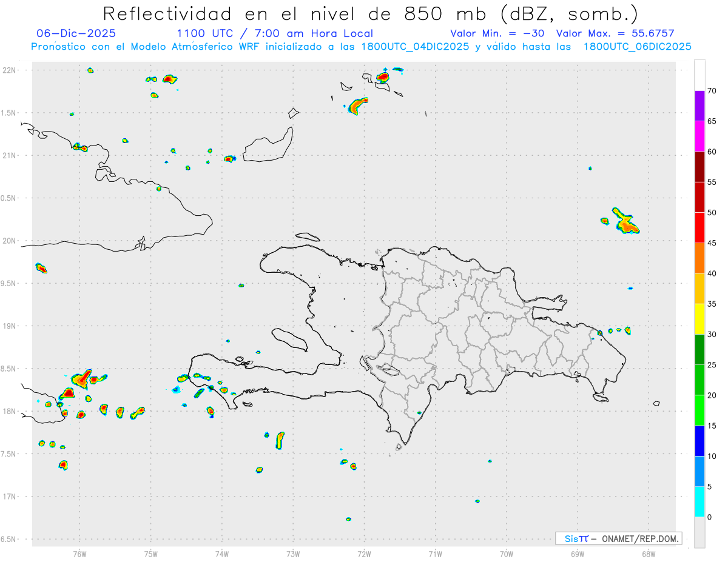Screen dimensions: 728x562
Task: Click the longitude axis label '71W'
Action: 435,553
